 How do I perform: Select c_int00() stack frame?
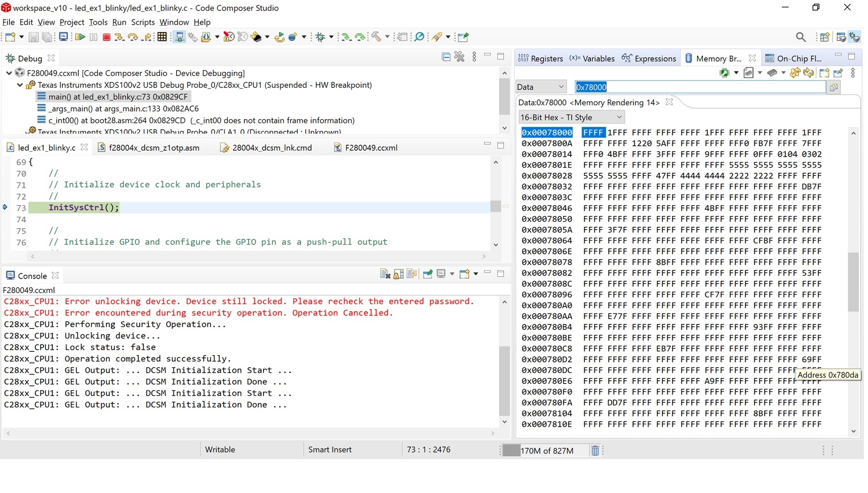pos(196,121)
